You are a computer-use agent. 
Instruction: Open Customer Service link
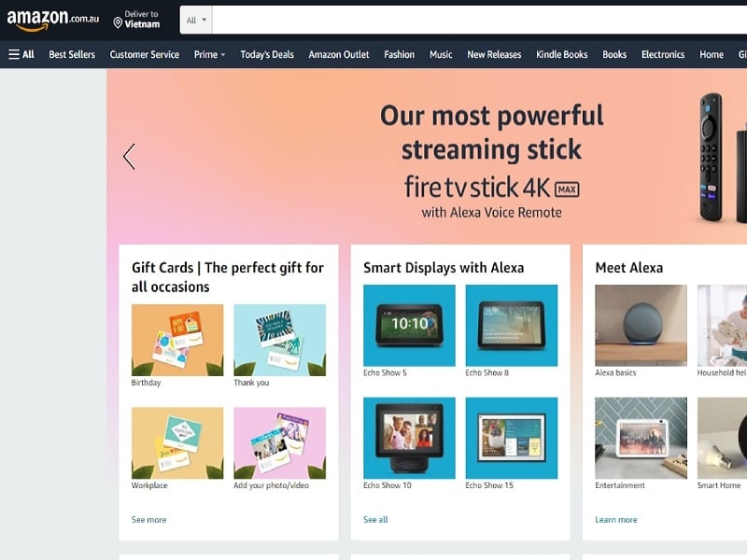click(x=145, y=54)
